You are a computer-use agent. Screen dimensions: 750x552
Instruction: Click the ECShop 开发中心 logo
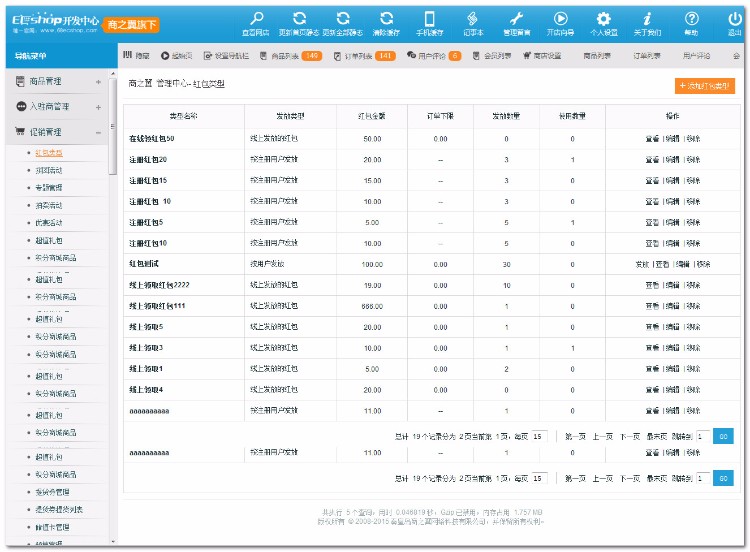coord(55,22)
